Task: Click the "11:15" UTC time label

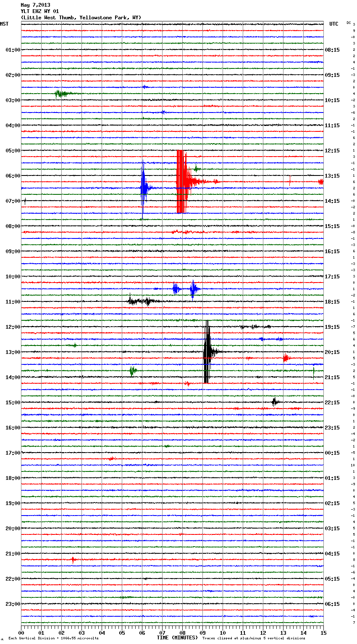Action: 332,126
